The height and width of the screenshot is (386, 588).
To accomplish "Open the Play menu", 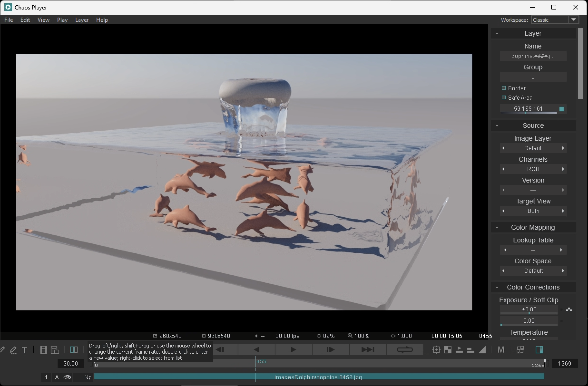I will click(62, 20).
